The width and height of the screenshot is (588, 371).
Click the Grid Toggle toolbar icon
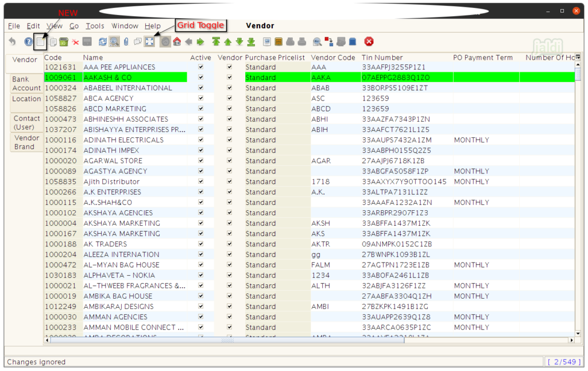coord(149,42)
